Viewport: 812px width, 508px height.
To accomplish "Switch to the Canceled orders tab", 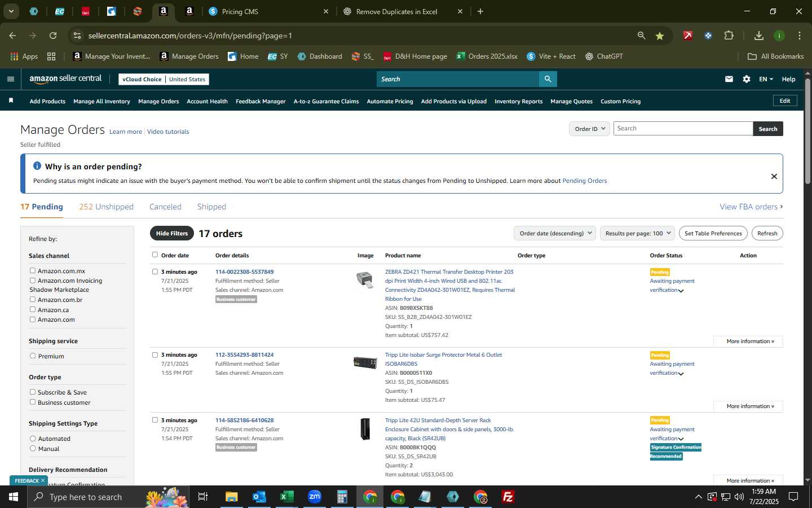I will 165,207.
